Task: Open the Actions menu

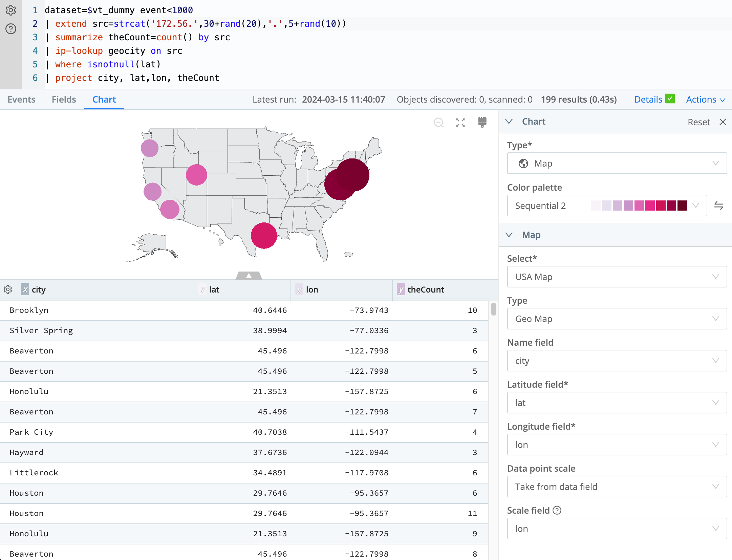Action: tap(705, 100)
